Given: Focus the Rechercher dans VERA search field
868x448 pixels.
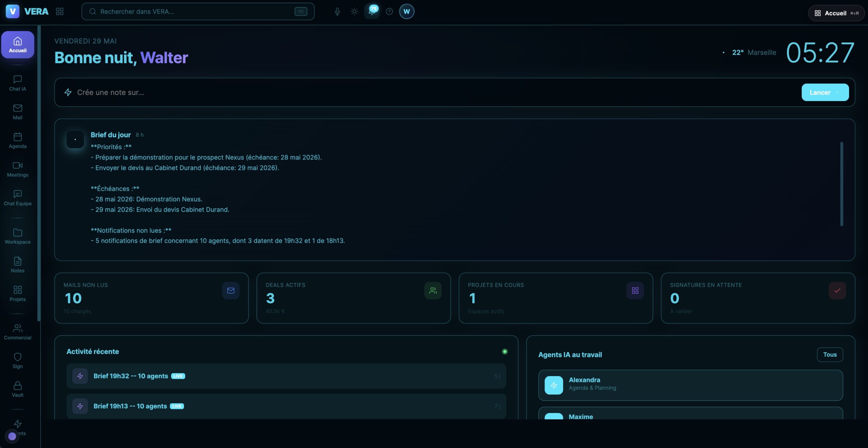Looking at the screenshot, I should pyautogui.click(x=198, y=12).
